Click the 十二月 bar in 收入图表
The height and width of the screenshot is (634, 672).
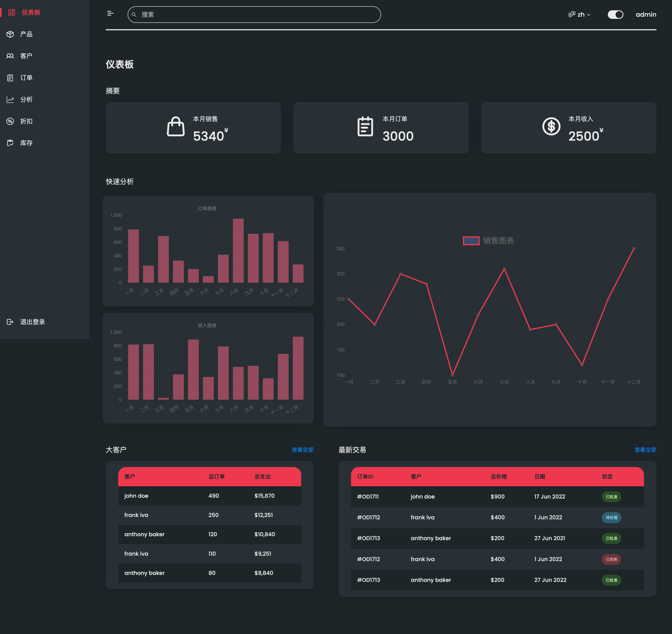(x=298, y=368)
